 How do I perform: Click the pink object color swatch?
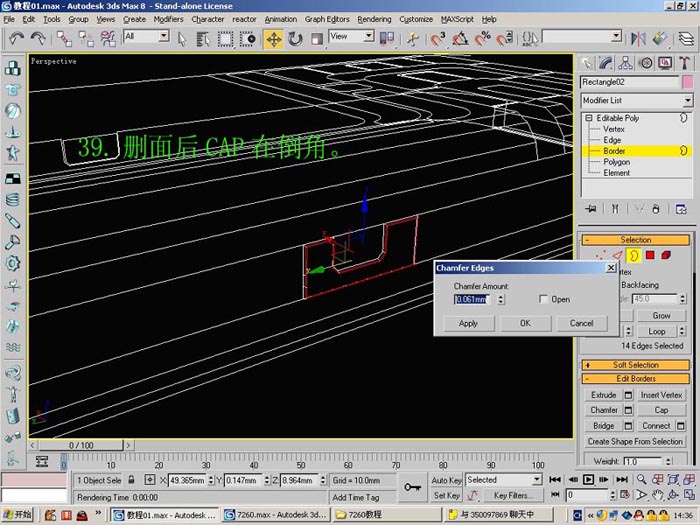(x=688, y=82)
